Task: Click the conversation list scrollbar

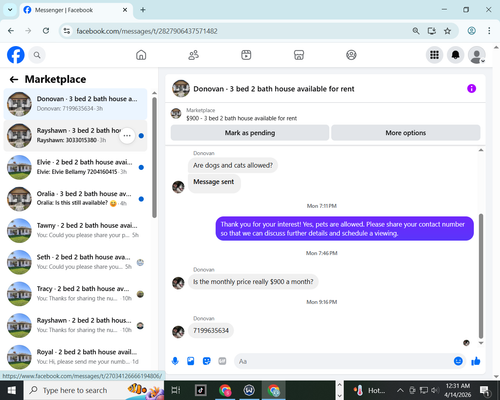Action: [154, 158]
